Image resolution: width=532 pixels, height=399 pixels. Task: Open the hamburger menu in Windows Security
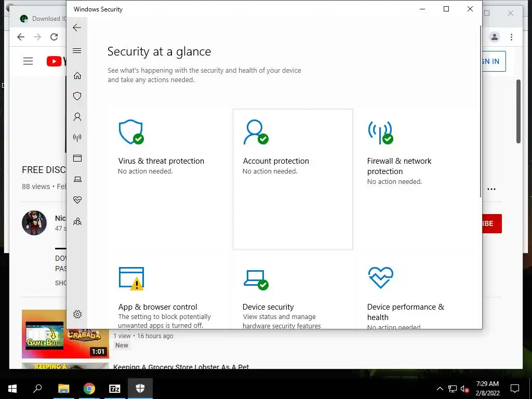[77, 50]
